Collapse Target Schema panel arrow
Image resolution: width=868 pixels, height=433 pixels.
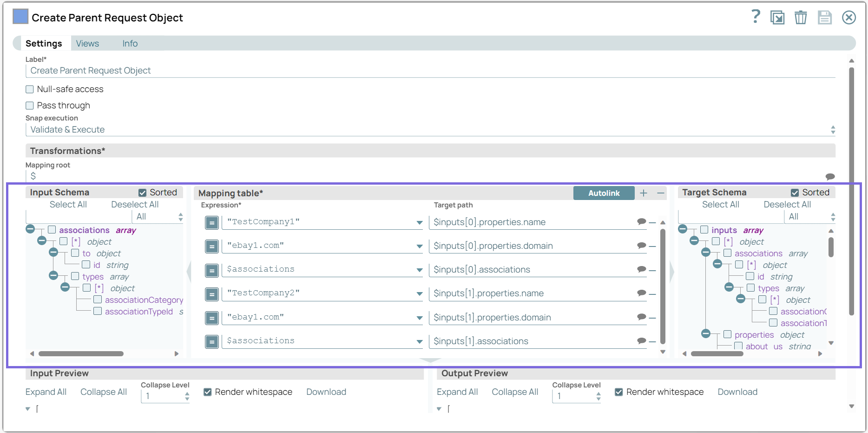tap(672, 273)
